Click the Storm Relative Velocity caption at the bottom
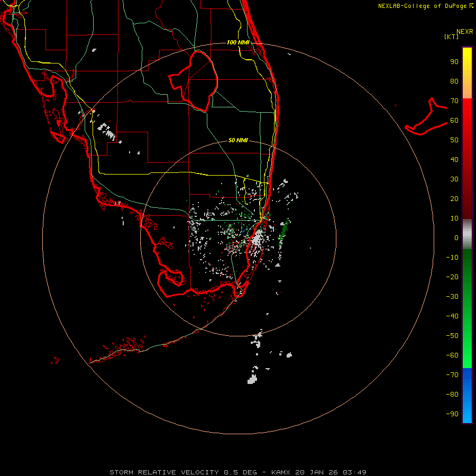Screen dimensions: 476x476 [238, 472]
